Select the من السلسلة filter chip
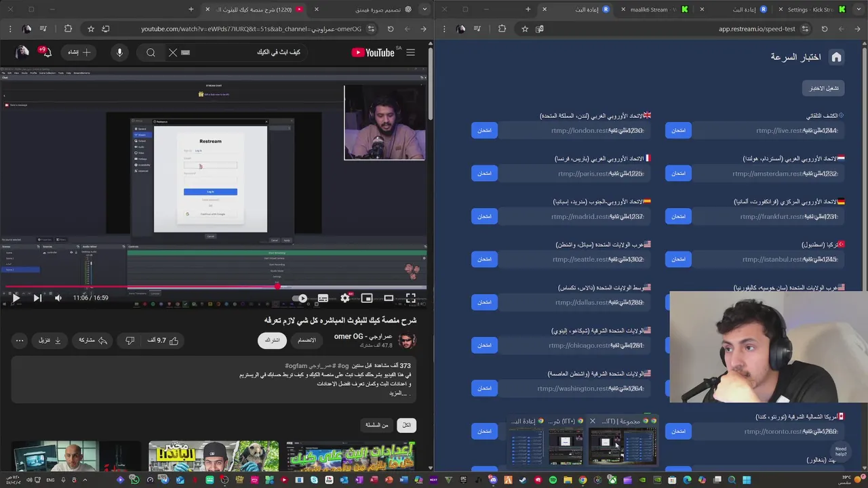Viewport: 868px width, 488px height. pyautogui.click(x=377, y=425)
